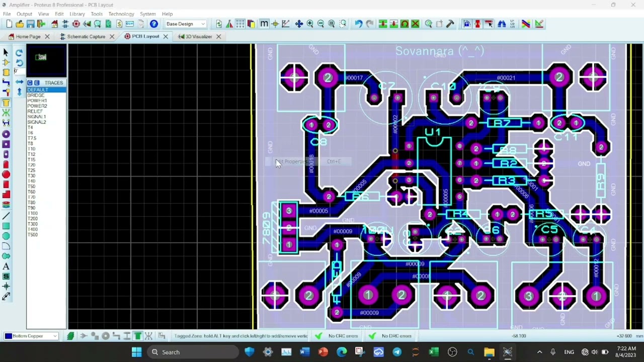Open the Technology menu
The image size is (644, 362).
pos(121,14)
